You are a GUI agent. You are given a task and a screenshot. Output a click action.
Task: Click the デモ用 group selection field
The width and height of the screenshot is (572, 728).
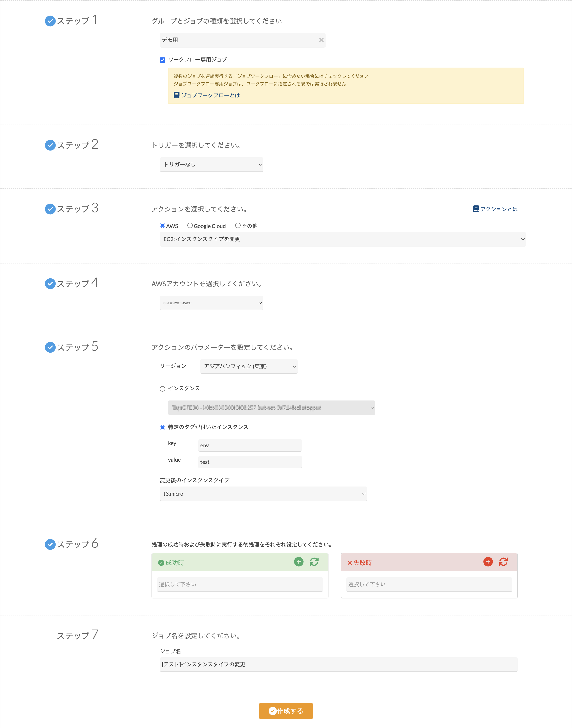click(242, 40)
